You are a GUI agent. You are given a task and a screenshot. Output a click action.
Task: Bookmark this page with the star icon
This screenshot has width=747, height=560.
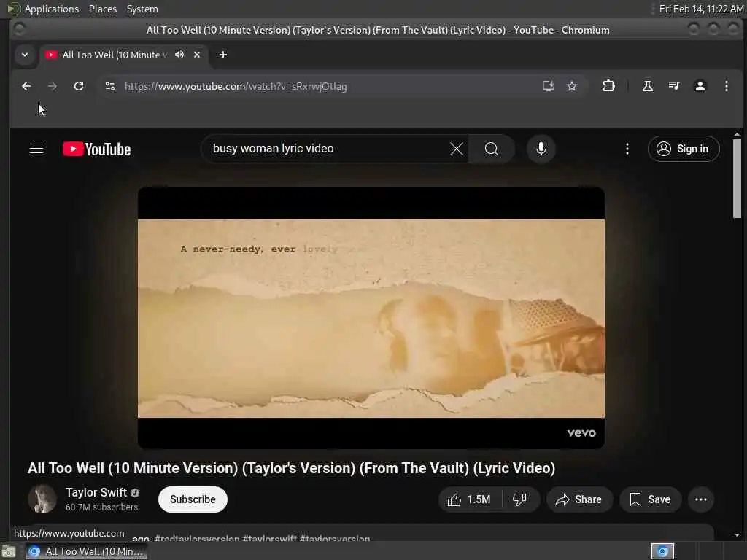tap(572, 86)
